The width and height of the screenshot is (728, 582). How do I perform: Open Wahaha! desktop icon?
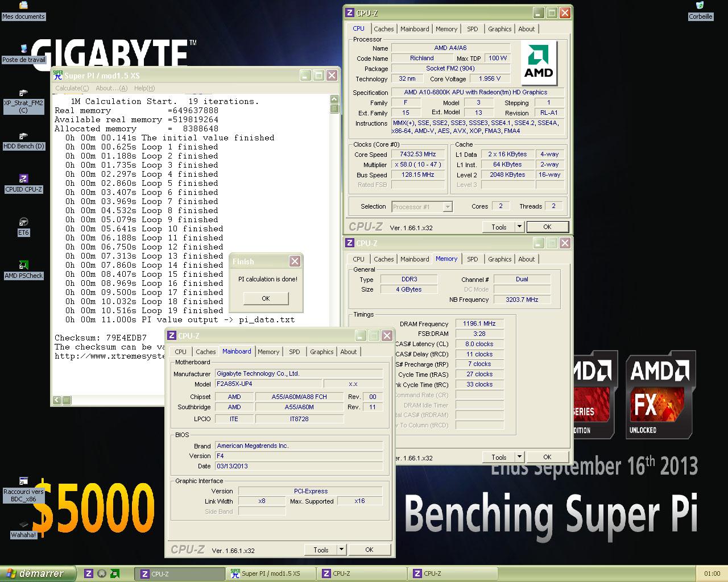23,529
